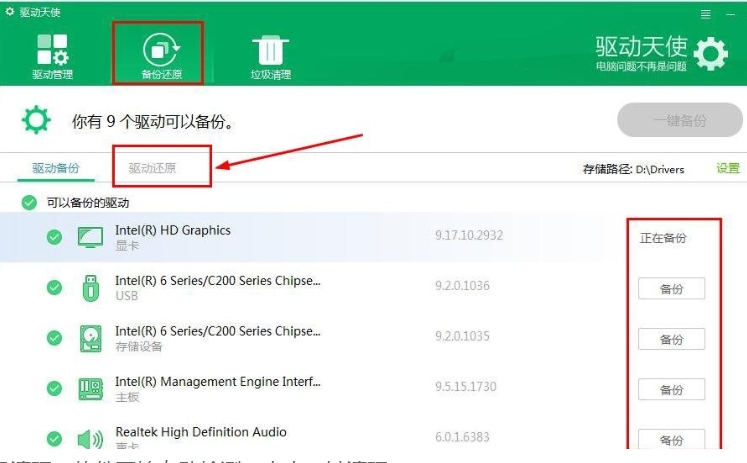Viewport: 747px width, 463px height.
Task: Toggle the 可以备份的驱动 select-all checkbox
Action: point(29,202)
